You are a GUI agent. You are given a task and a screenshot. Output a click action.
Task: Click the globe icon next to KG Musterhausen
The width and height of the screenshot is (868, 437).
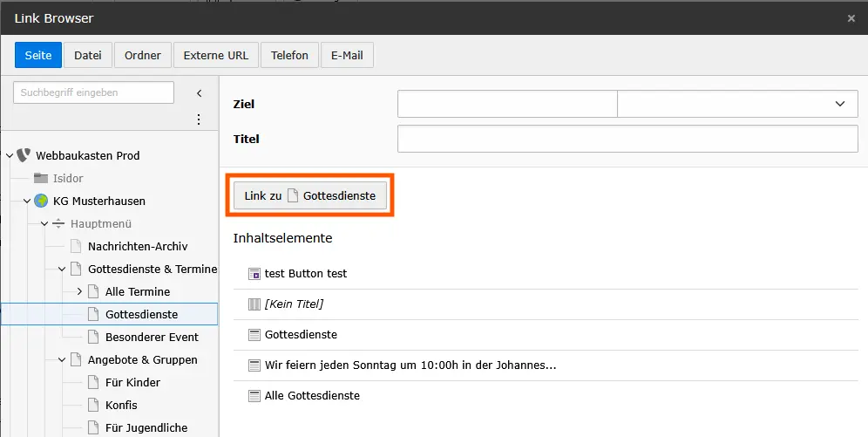(x=41, y=201)
